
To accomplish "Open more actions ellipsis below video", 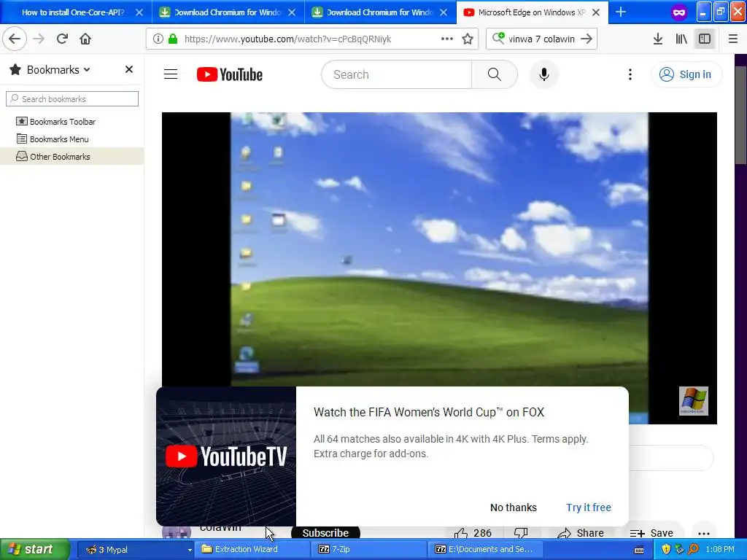I will (704, 533).
